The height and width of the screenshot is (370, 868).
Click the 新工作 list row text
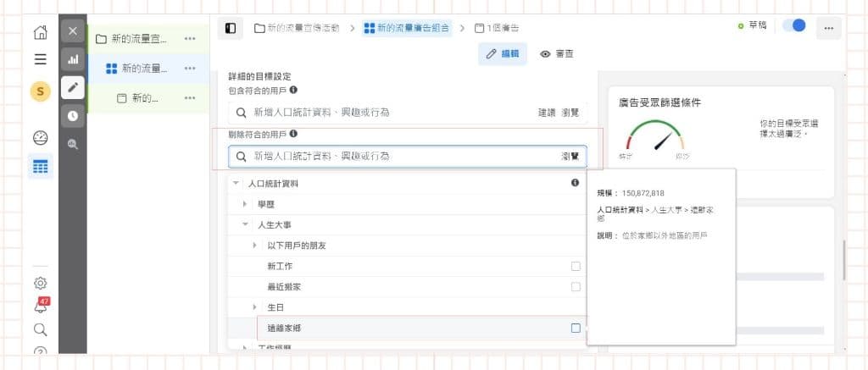tap(280, 266)
